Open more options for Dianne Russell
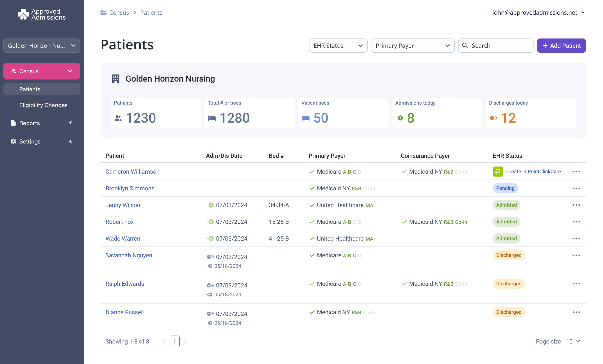603x364 pixels. (576, 312)
